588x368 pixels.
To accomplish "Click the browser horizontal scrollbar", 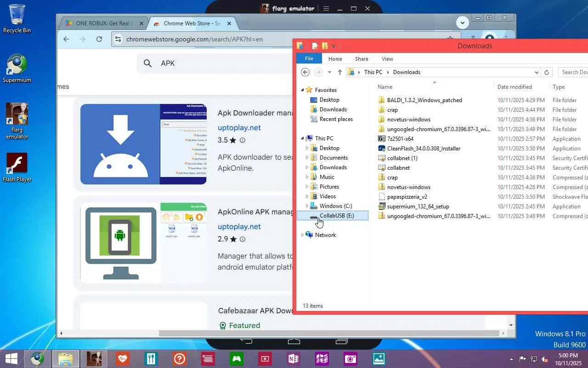I will (330, 333).
